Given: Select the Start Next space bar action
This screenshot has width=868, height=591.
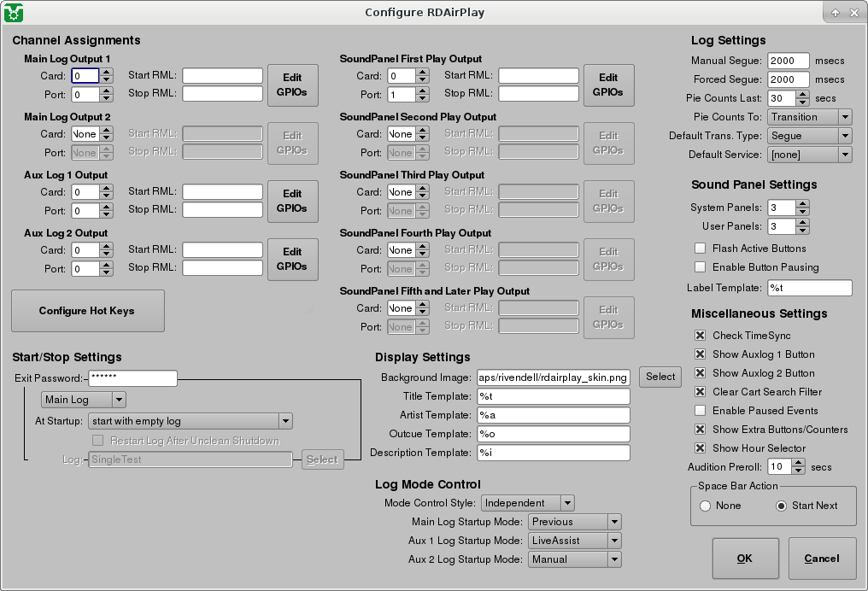Looking at the screenshot, I should [x=780, y=506].
